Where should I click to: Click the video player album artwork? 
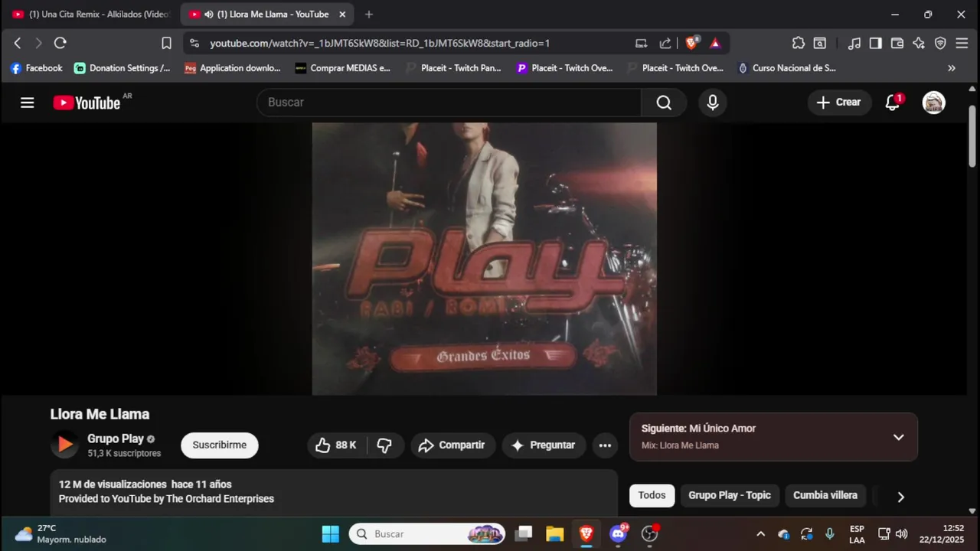coord(484,259)
